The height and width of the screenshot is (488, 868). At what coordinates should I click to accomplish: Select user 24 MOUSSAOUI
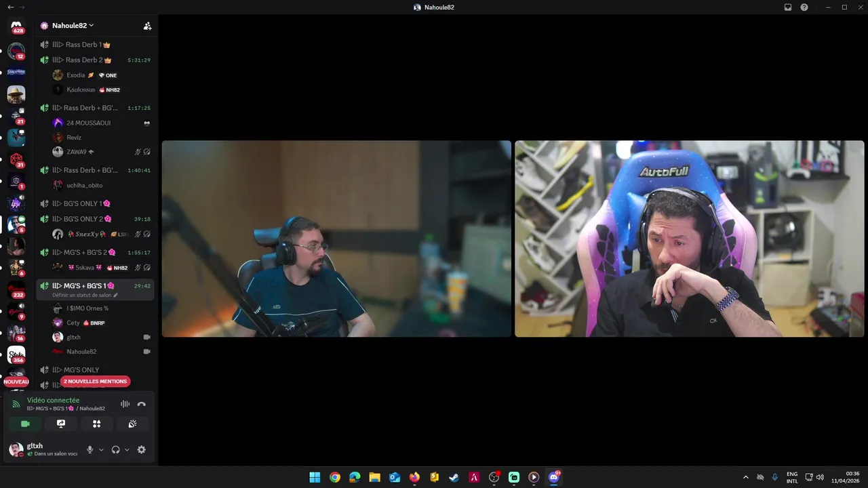point(102,123)
